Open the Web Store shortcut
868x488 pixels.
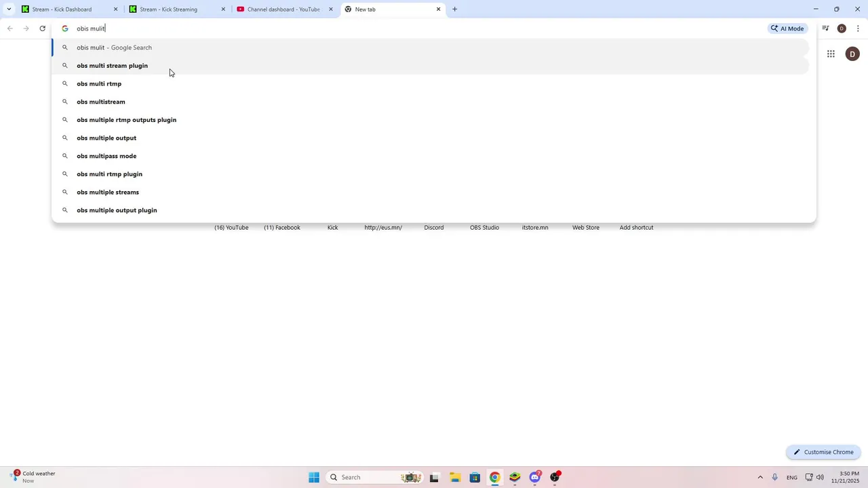(586, 228)
